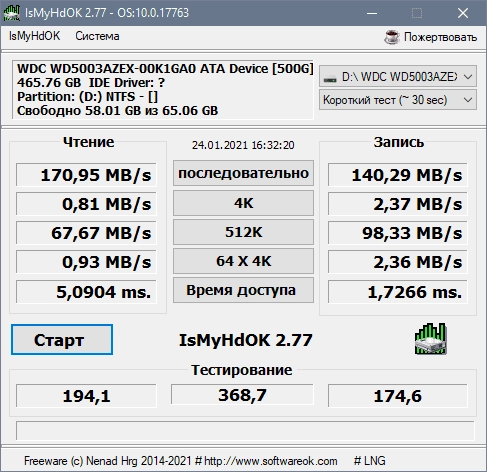This screenshot has width=487, height=472.
Task: Click the Свободно 58.01 GB free space line
Action: [117, 110]
